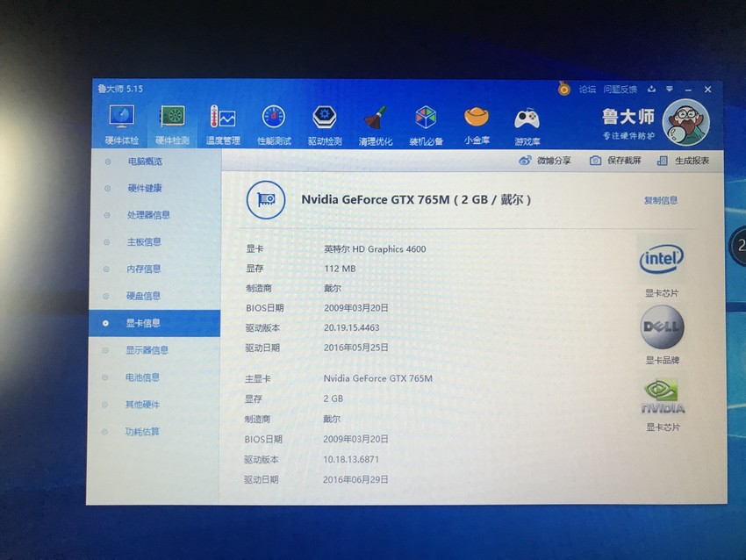Viewport: 746px width, 560px height.
Task: Open 小金库 gold ingot icon
Action: coord(477,125)
